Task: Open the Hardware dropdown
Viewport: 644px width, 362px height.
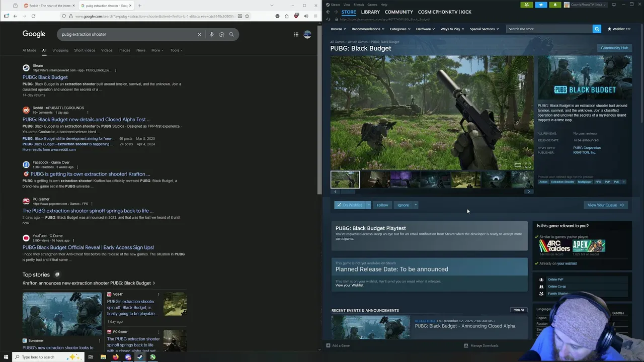Action: point(425,29)
